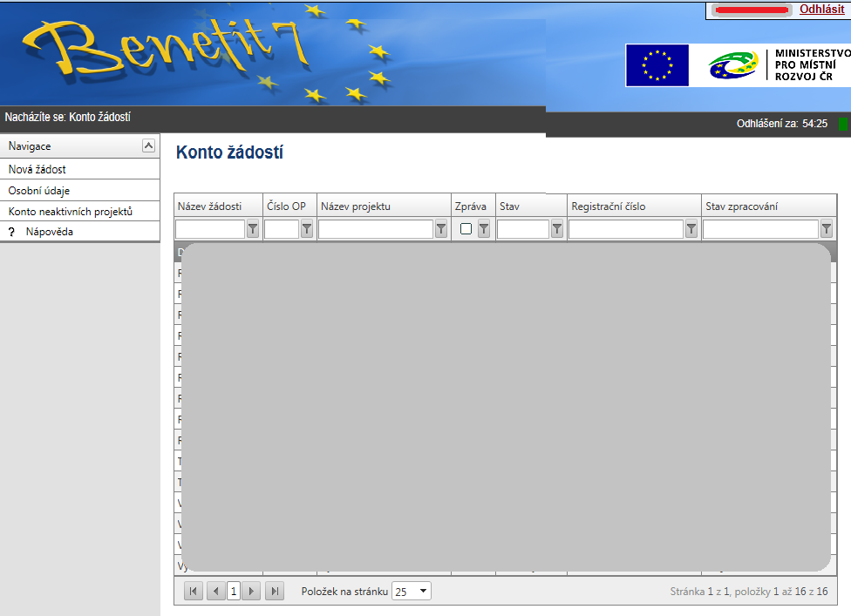This screenshot has width=851, height=616.
Task: Collapse the Navigace panel with arrow icon
Action: 148,146
